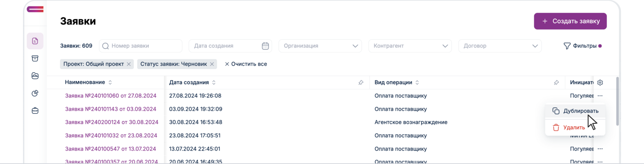Open the table column settings gear

pyautogui.click(x=600, y=83)
